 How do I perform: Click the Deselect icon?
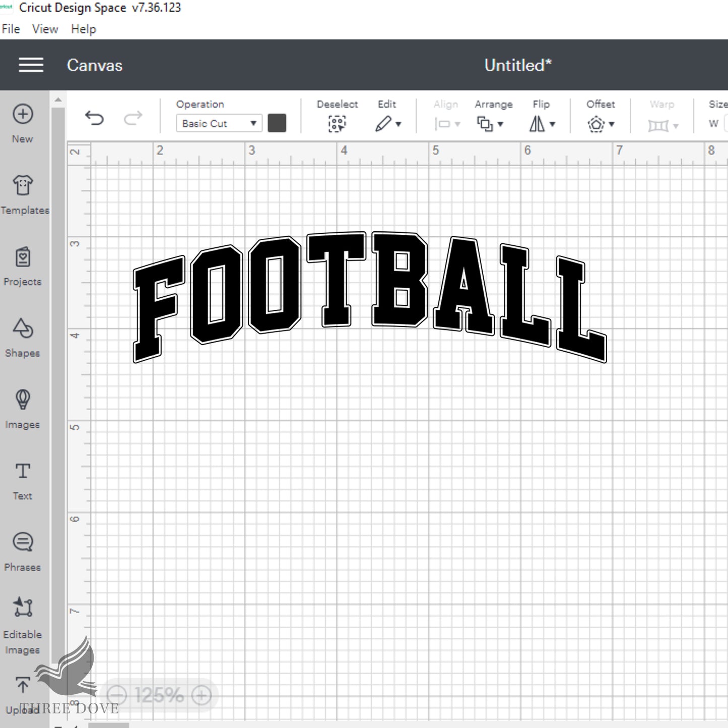click(x=337, y=123)
